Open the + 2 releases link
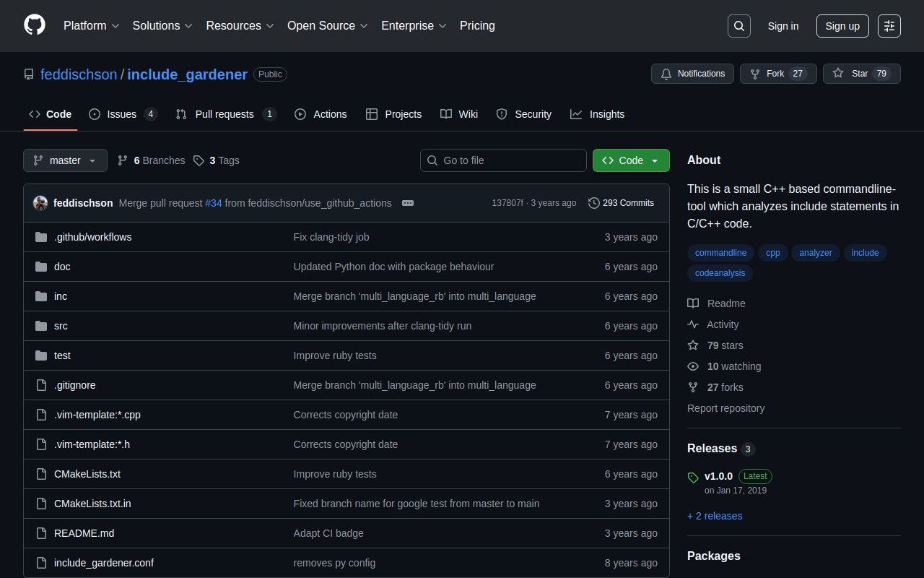 pos(715,516)
